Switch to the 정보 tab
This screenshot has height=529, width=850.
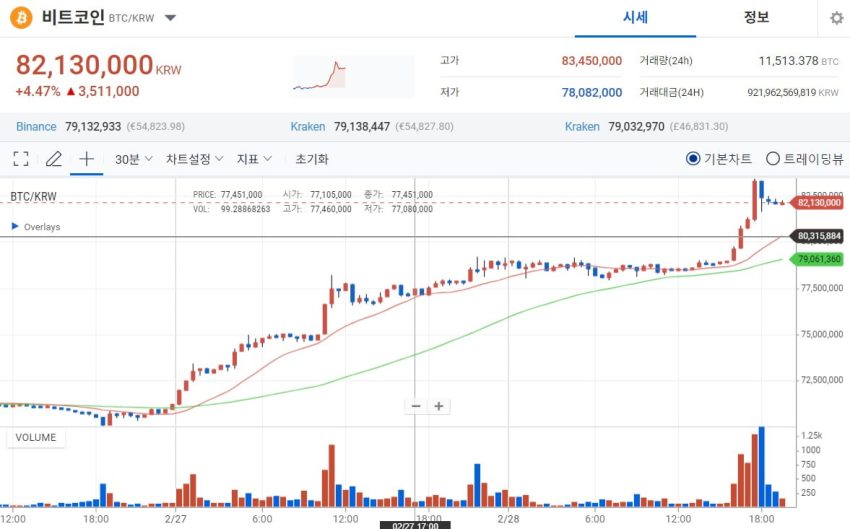pos(756,17)
